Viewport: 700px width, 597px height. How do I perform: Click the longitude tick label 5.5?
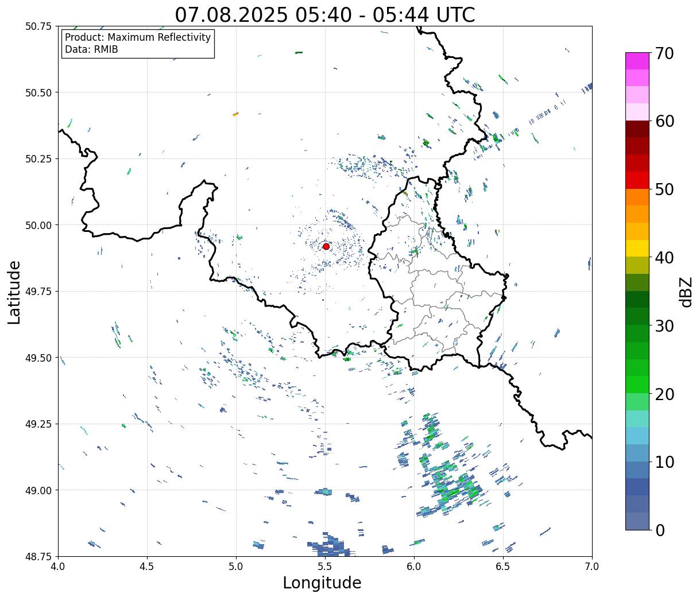tap(325, 566)
